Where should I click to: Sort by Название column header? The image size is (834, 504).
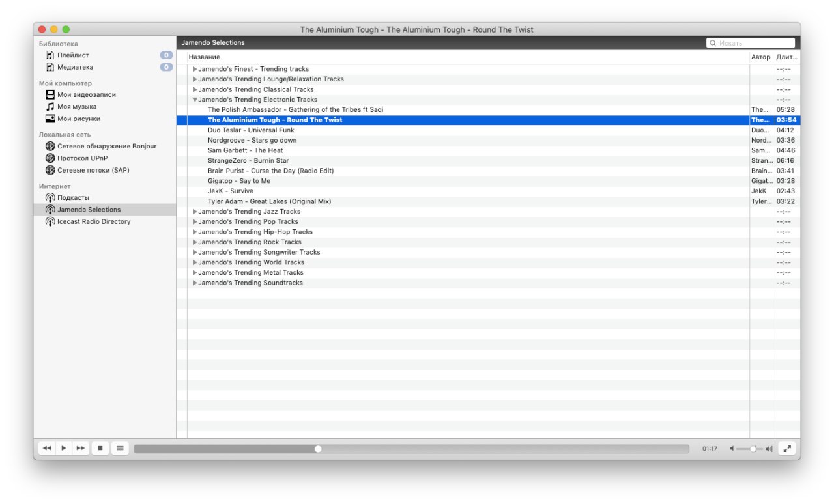pyautogui.click(x=468, y=57)
